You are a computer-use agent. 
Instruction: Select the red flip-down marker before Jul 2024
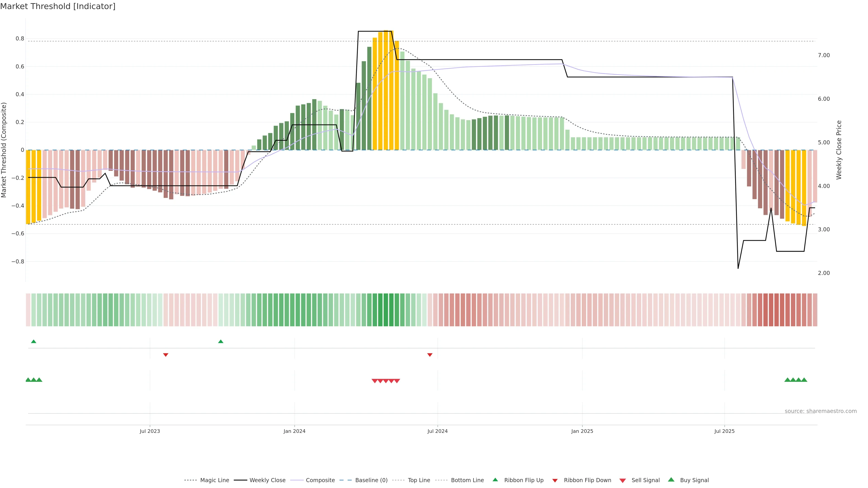click(430, 355)
